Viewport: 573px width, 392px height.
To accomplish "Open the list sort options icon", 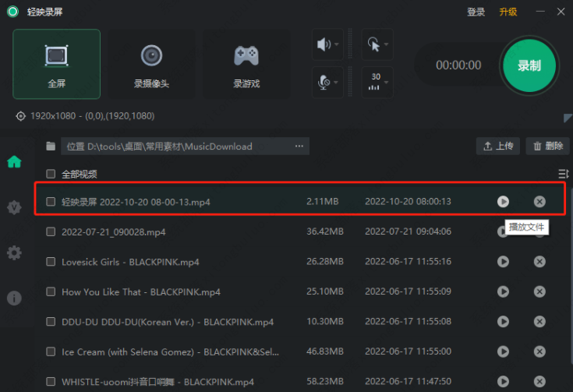I will point(564,174).
